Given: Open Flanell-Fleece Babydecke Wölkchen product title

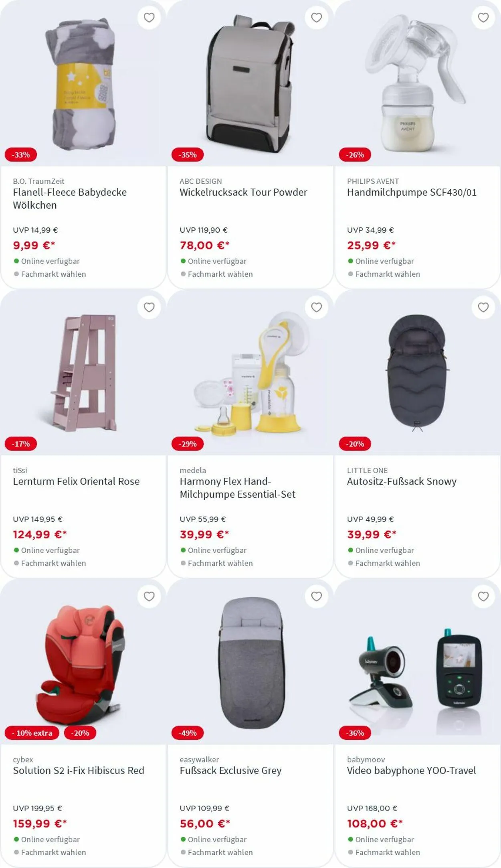Looking at the screenshot, I should point(70,199).
